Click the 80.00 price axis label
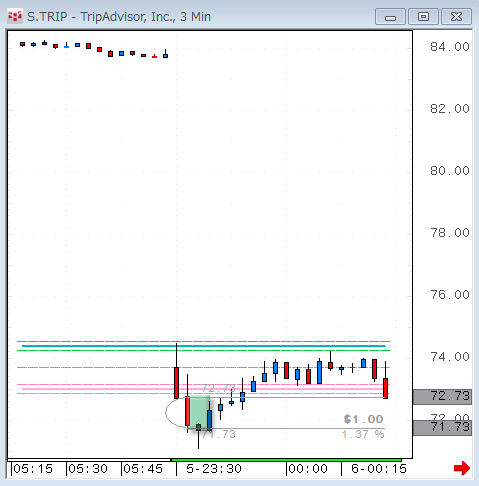Screen dimensions: 479x486 [450, 171]
